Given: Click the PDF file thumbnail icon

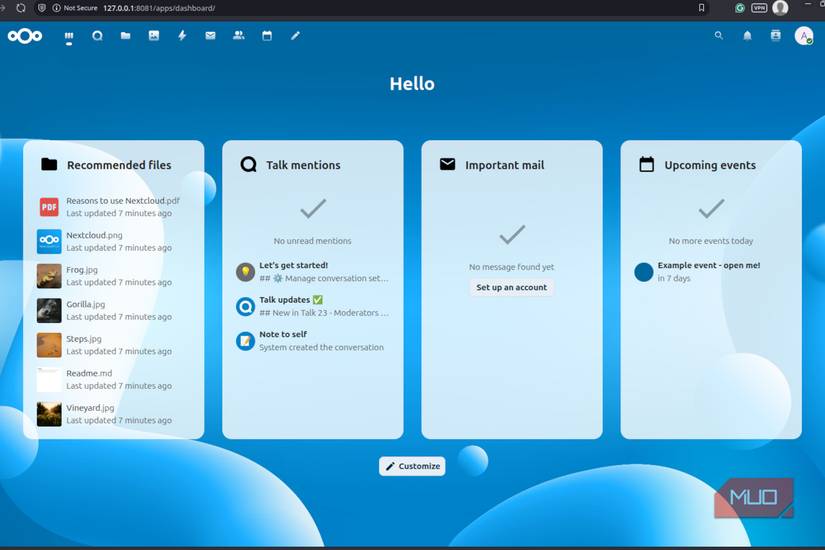Looking at the screenshot, I should coord(49,207).
